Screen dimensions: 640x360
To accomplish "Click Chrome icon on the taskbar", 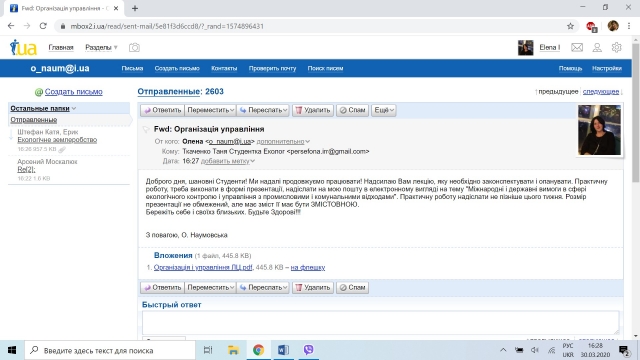I will [x=258, y=350].
